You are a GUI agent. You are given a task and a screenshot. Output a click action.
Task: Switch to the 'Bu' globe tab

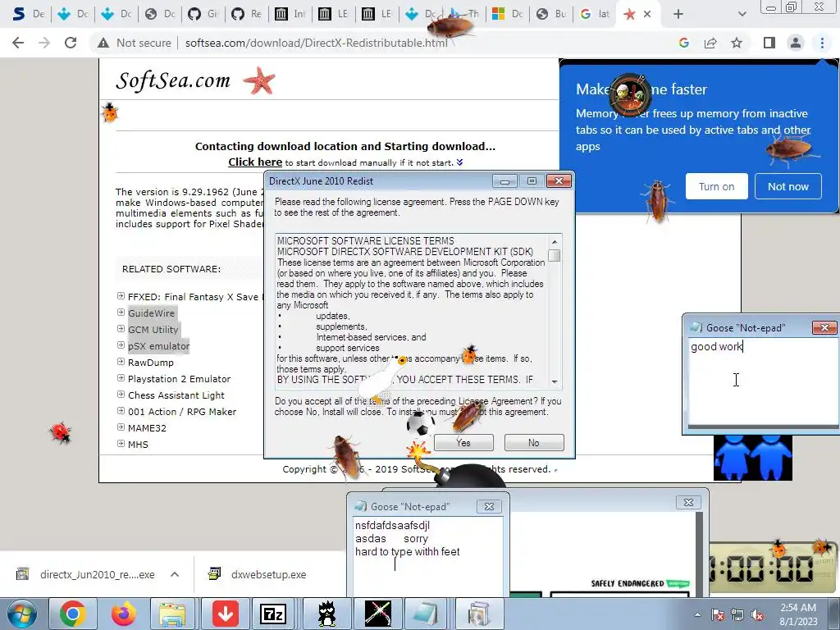click(551, 14)
